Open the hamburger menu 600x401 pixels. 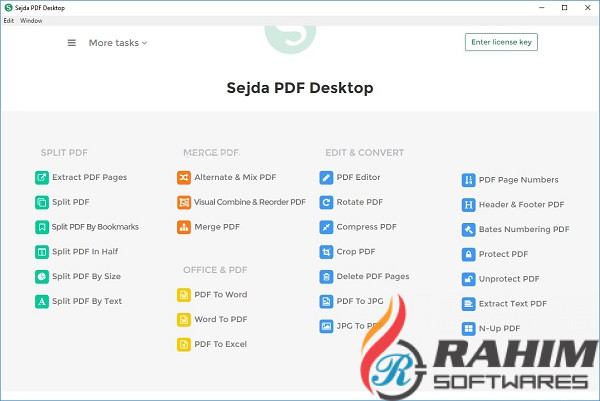pyautogui.click(x=72, y=43)
